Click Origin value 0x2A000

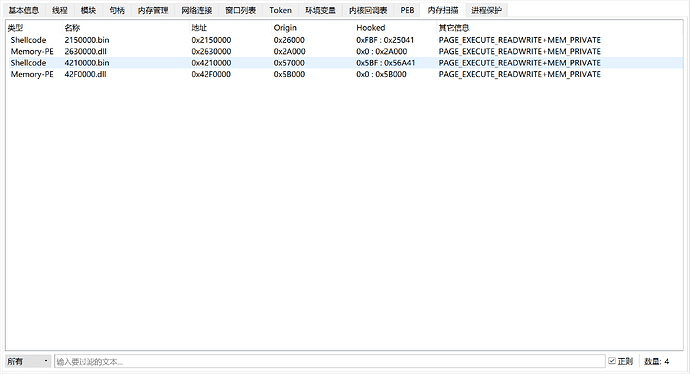point(290,51)
